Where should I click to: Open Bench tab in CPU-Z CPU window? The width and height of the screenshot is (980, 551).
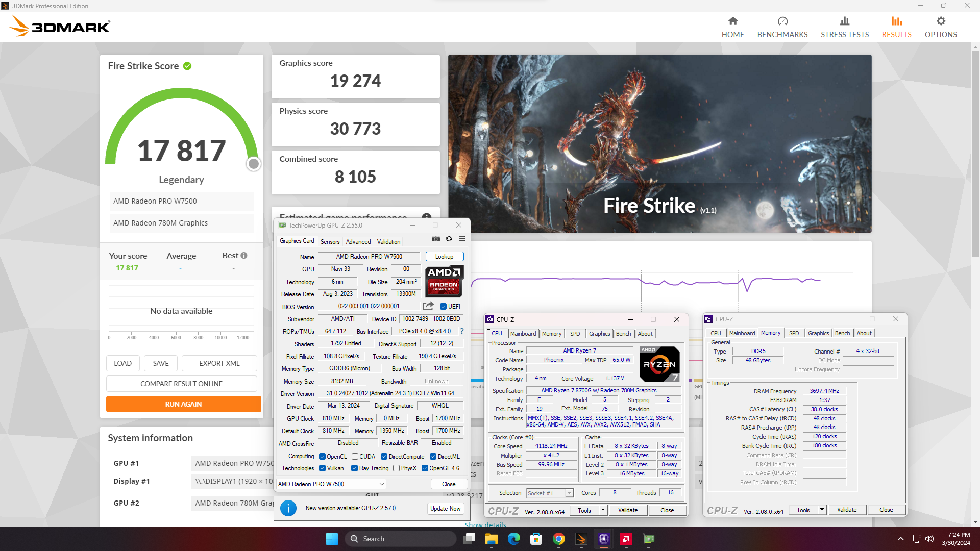pos(623,334)
